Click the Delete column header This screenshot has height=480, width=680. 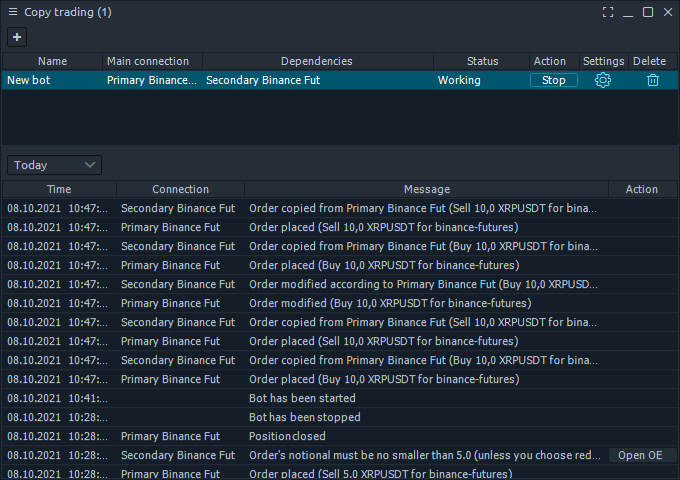click(653, 61)
